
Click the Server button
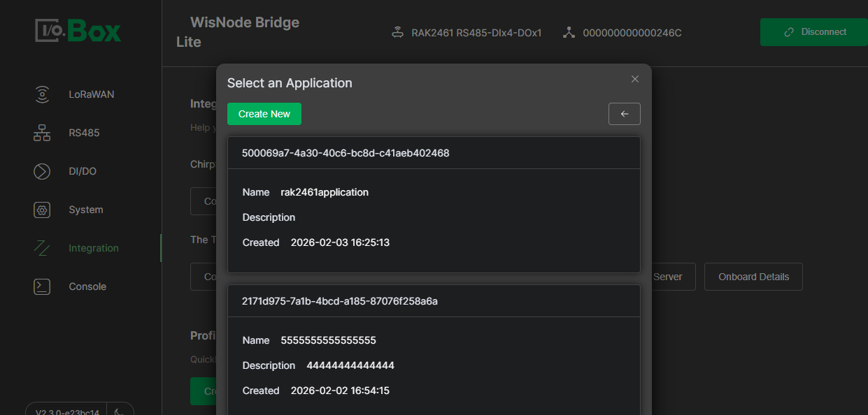click(x=669, y=277)
